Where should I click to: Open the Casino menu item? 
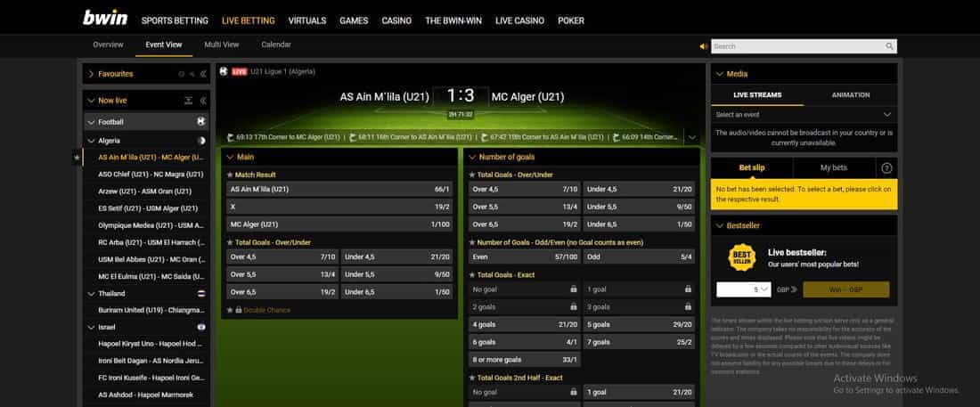396,20
